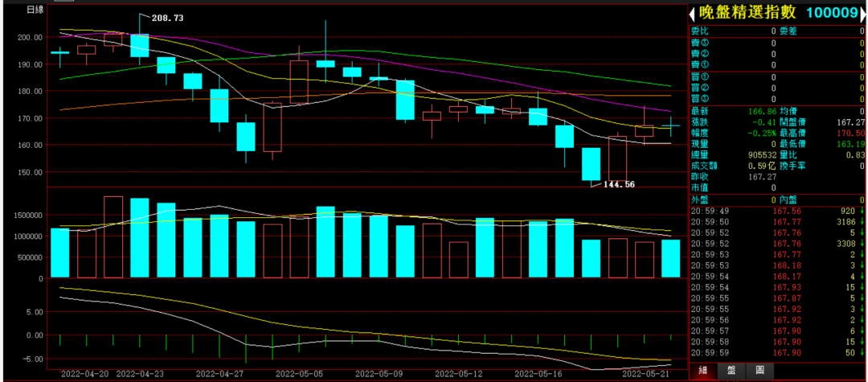Image resolution: width=868 pixels, height=382 pixels.
Task: Click the 2022-04-23 date label
Action: [140, 374]
